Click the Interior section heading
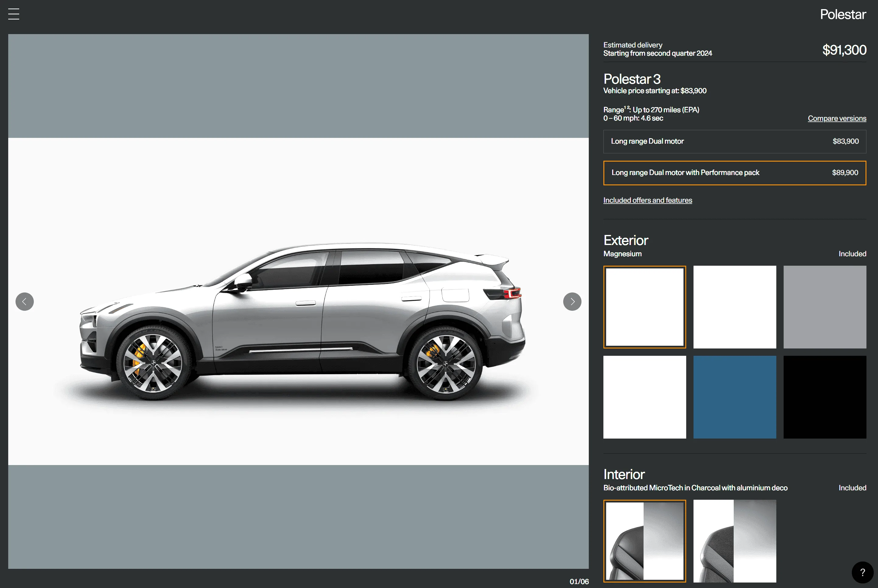878x588 pixels. point(624,474)
